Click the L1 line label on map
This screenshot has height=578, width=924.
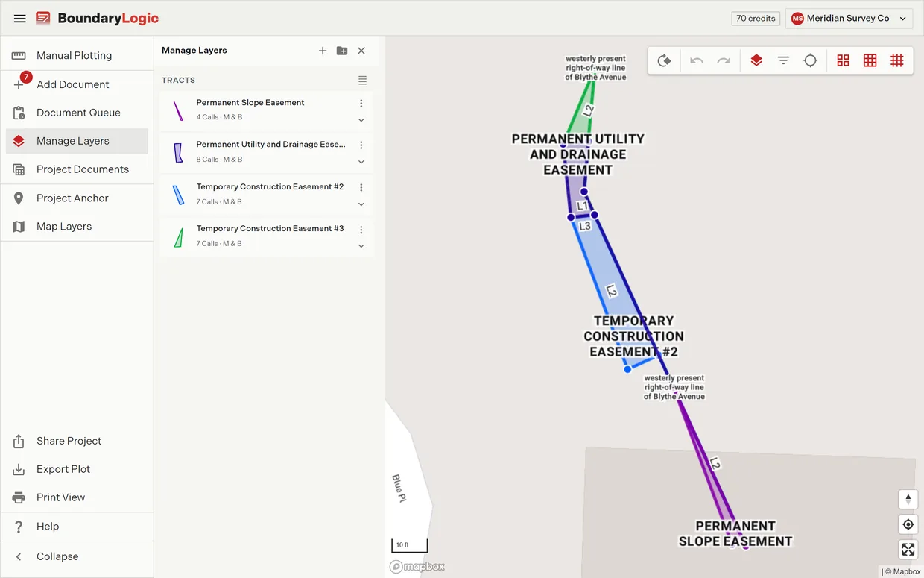[583, 206]
